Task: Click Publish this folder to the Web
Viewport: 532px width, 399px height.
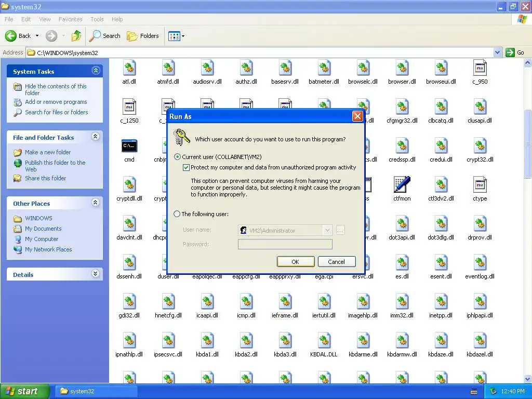Action: point(55,166)
